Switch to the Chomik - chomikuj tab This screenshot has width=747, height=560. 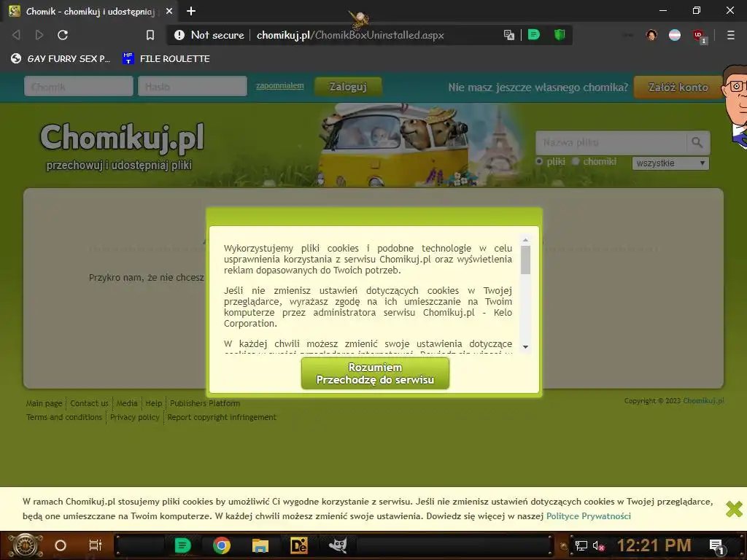(x=90, y=11)
